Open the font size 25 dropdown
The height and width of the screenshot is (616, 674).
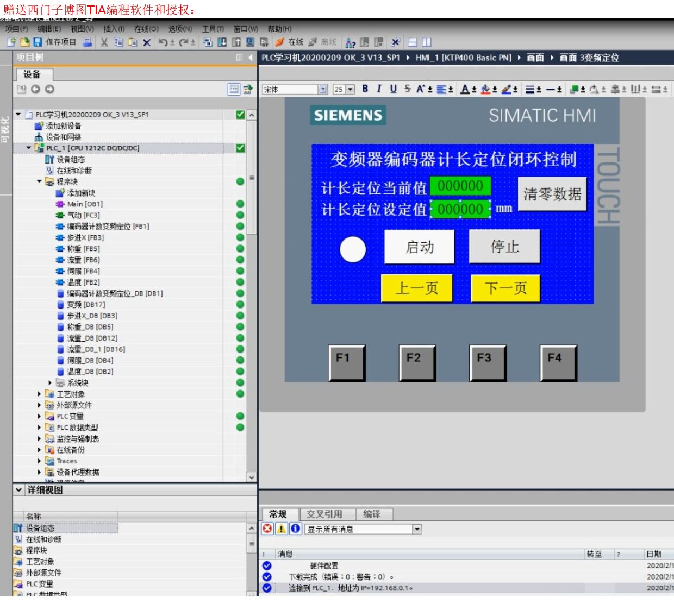[350, 90]
